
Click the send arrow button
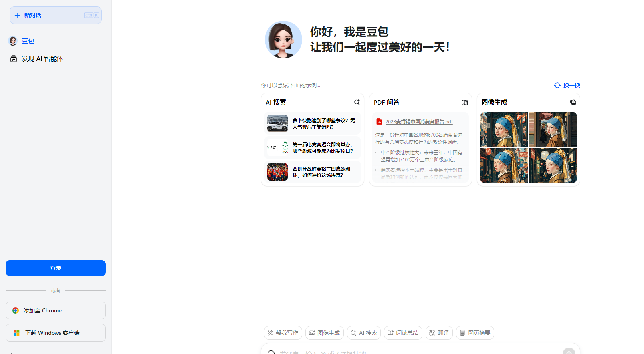click(569, 351)
